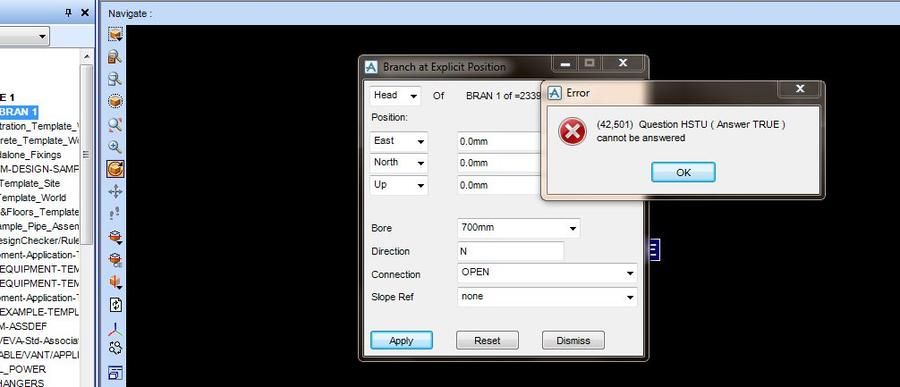Screen dimensions: 900x387
Task: Click the Reset button
Action: pyautogui.click(x=487, y=340)
